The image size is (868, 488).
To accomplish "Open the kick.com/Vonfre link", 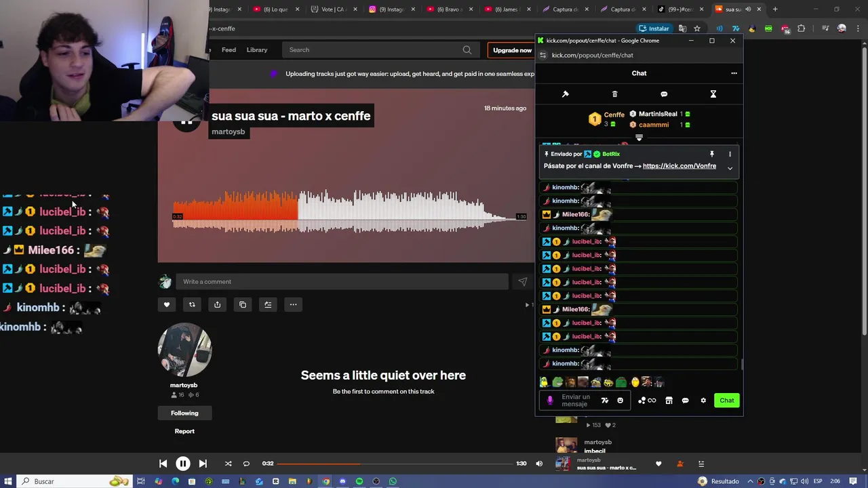I will [x=679, y=166].
